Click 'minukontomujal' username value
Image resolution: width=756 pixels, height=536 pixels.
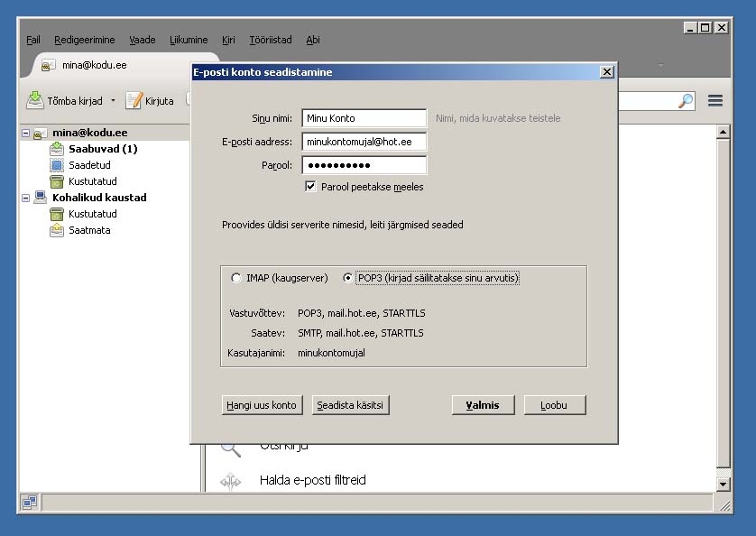pyautogui.click(x=331, y=353)
